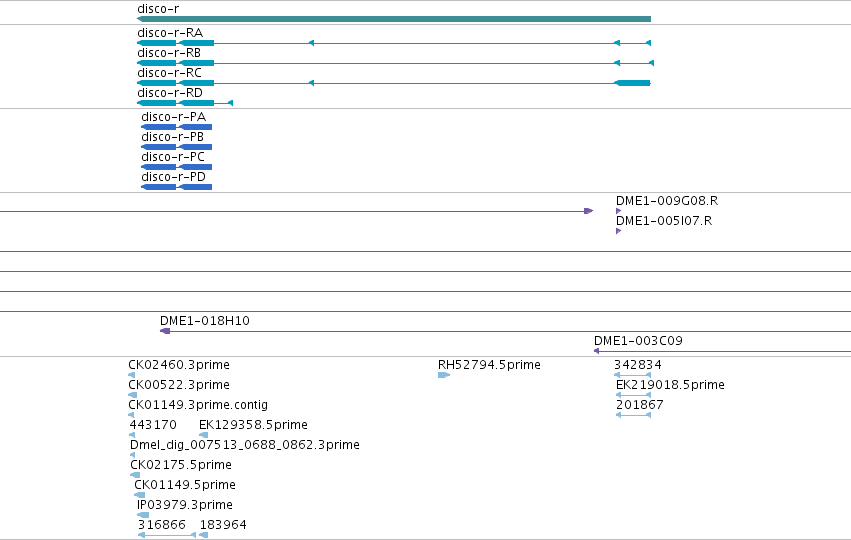Viewport: 851px width, 540px height.
Task: Select the RH52794.5prime EST feature
Action: pos(444,375)
